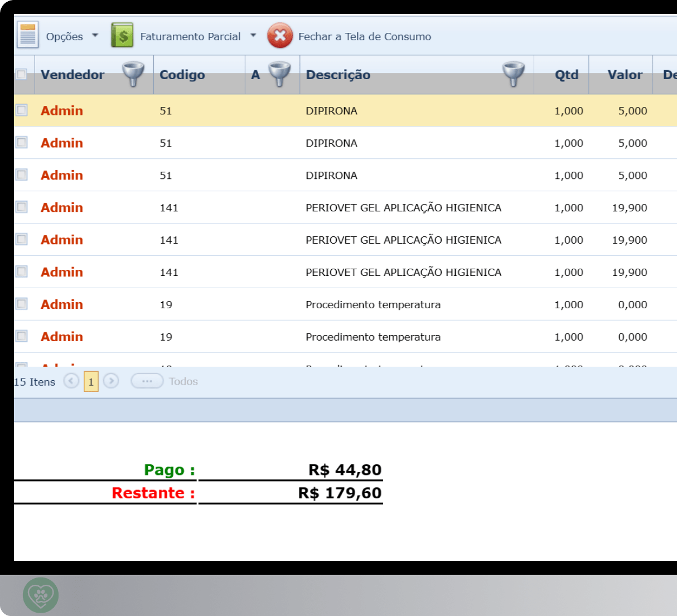677x616 pixels.
Task: Click the Todos pagination link
Action: click(183, 381)
